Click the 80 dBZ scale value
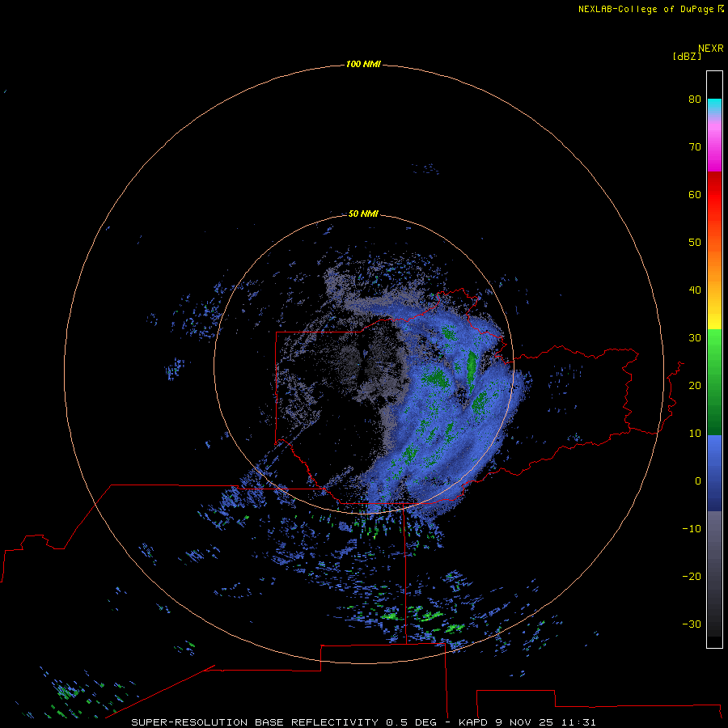 [x=695, y=99]
